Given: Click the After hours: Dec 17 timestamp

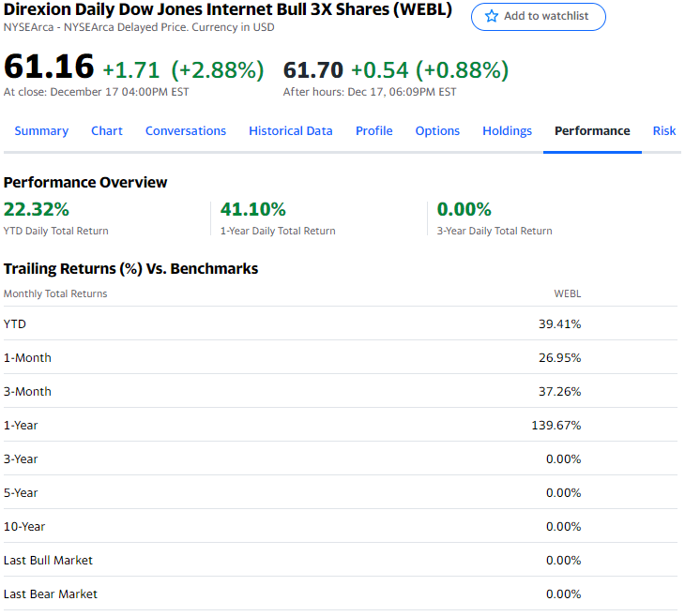Looking at the screenshot, I should point(370,92).
